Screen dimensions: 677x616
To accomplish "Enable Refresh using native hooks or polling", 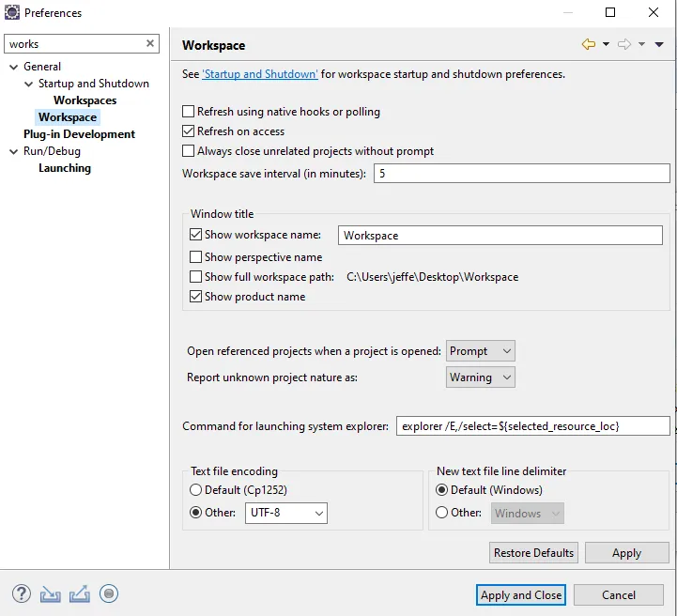I will [189, 112].
